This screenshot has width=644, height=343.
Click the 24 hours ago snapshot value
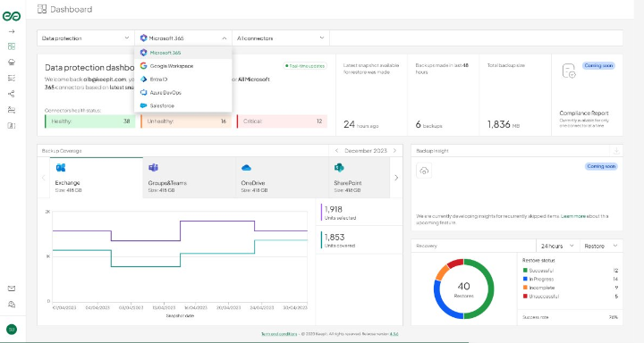pos(361,124)
